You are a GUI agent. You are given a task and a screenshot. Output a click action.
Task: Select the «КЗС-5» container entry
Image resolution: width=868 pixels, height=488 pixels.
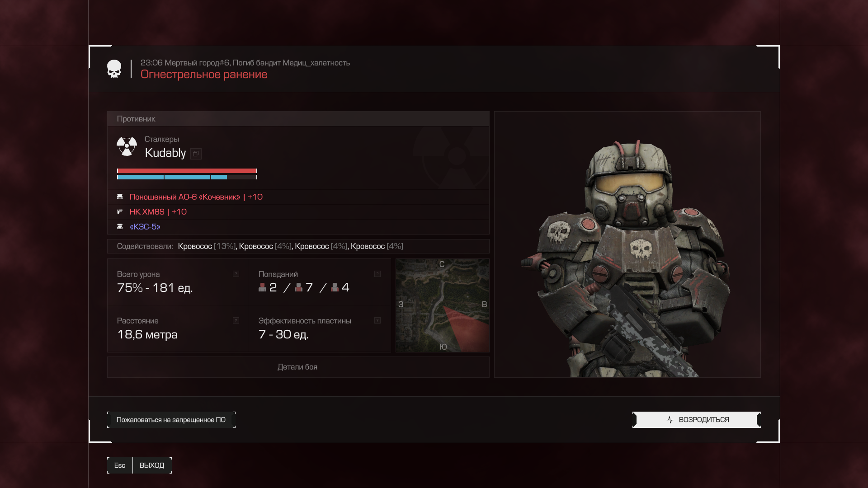coord(145,227)
